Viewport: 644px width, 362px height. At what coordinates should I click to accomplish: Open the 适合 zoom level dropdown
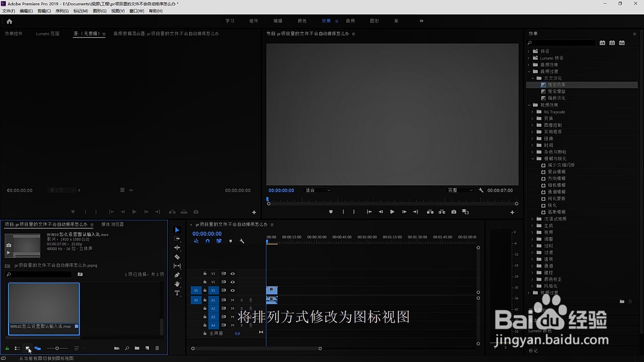(x=318, y=190)
